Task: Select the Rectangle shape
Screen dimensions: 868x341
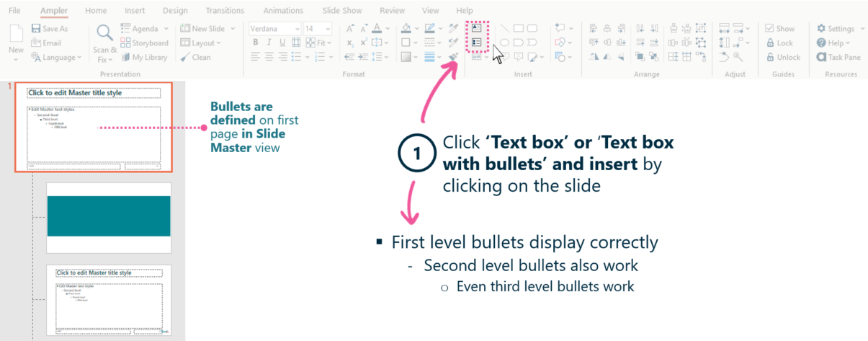Action: click(517, 29)
